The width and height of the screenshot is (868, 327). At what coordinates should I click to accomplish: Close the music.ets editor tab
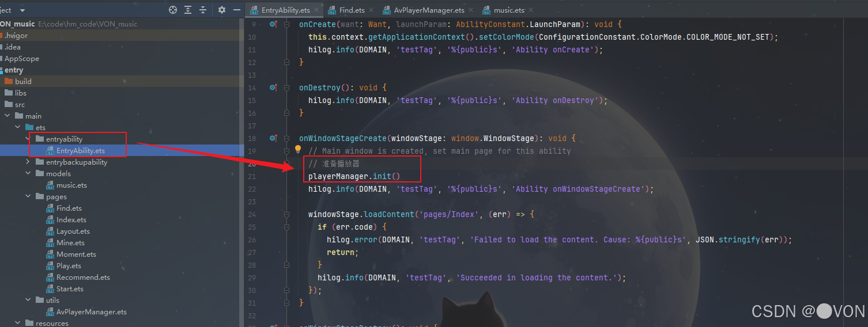[x=531, y=10]
